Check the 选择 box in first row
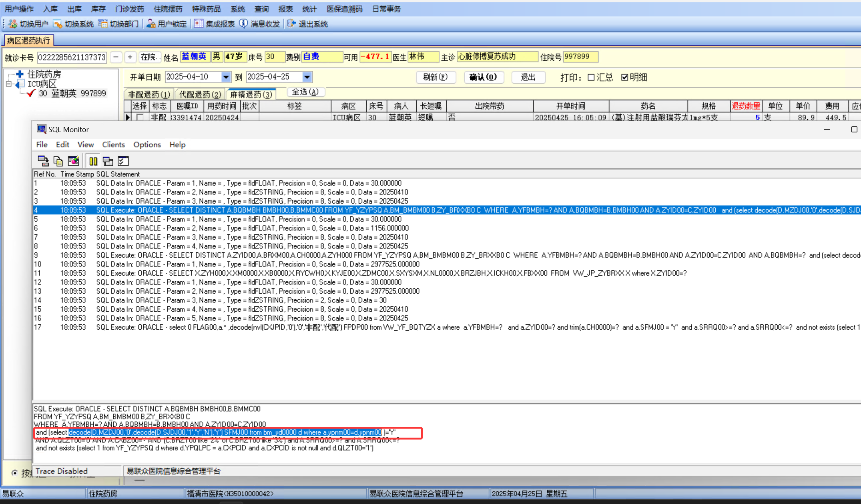 (x=140, y=118)
